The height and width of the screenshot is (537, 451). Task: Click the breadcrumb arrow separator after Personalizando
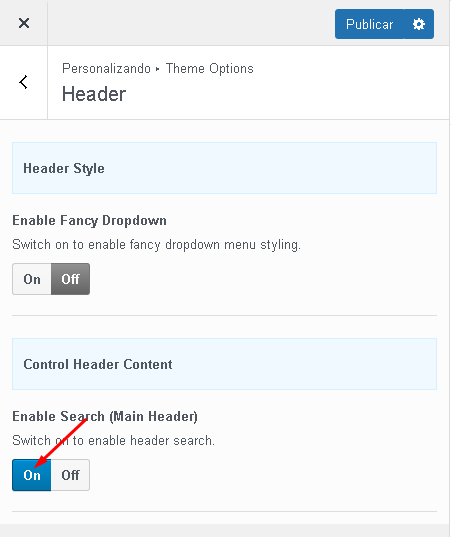158,68
